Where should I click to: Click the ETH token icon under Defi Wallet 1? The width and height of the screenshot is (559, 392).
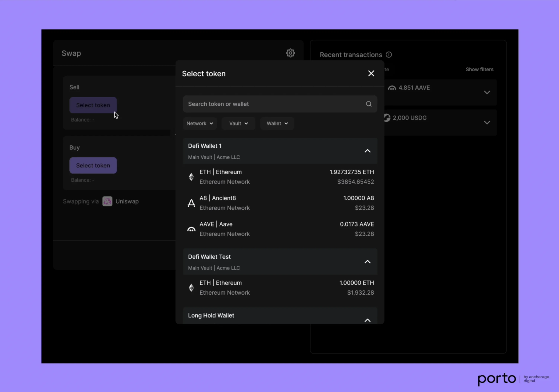(191, 177)
